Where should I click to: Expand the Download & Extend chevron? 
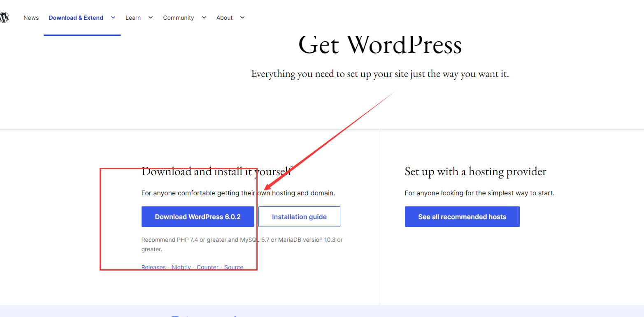click(113, 17)
